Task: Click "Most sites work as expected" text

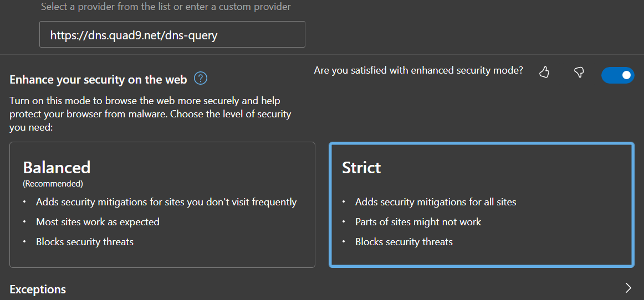Action: (98, 222)
